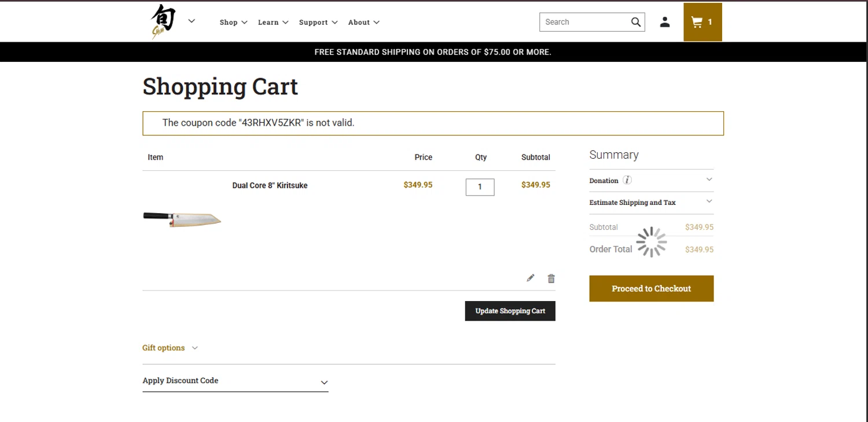Click the Order Total label

coord(610,249)
